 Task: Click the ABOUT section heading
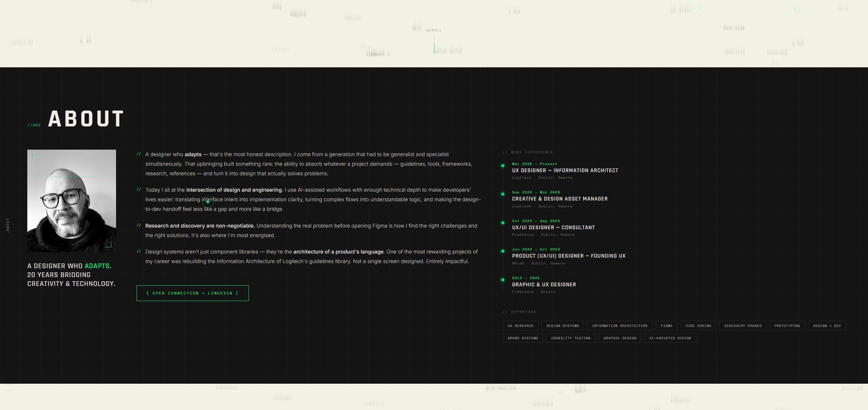[x=85, y=119]
